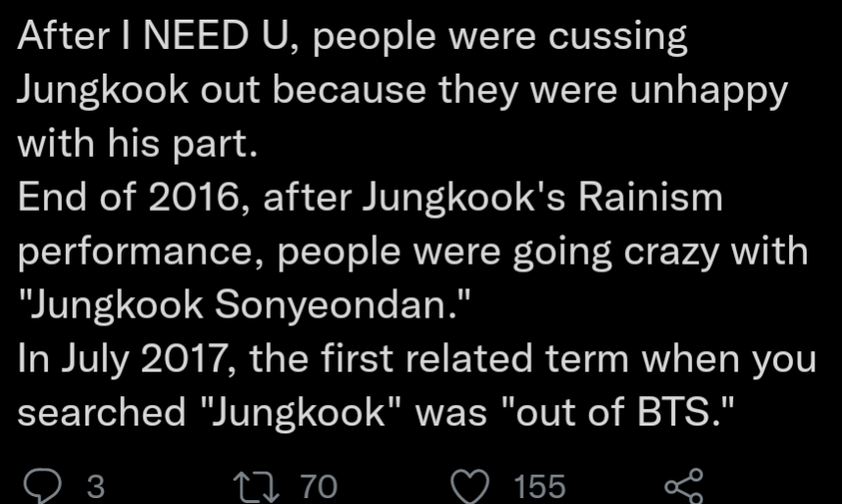Click the like count 155
The width and height of the screenshot is (842, 504).
click(540, 486)
